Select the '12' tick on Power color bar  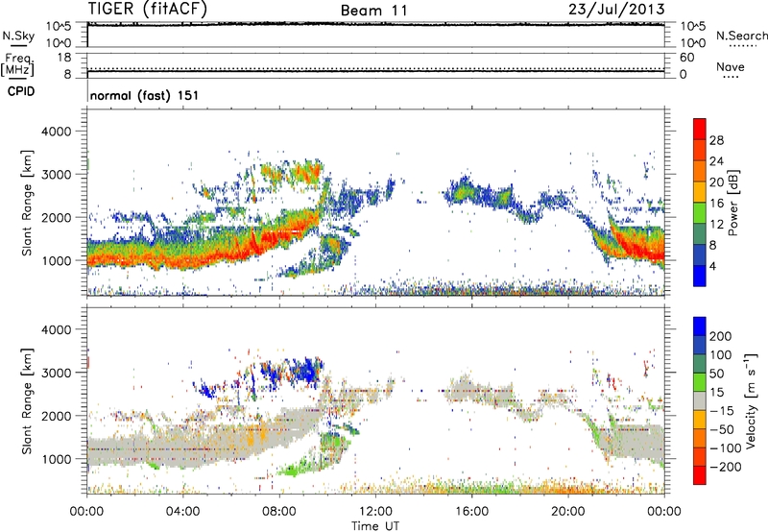716,225
